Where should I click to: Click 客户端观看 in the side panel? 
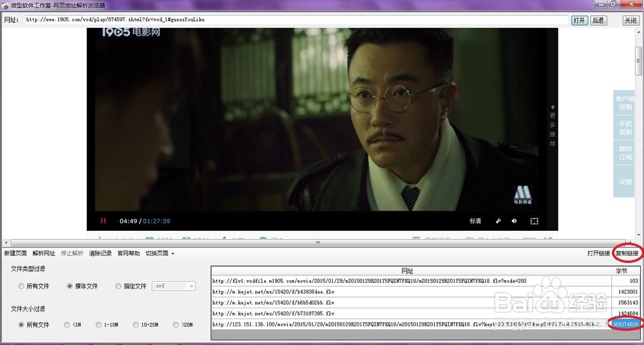[625, 103]
